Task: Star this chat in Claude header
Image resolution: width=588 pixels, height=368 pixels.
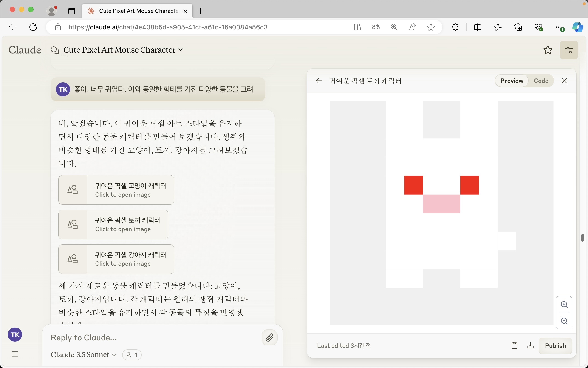Action: click(x=548, y=50)
